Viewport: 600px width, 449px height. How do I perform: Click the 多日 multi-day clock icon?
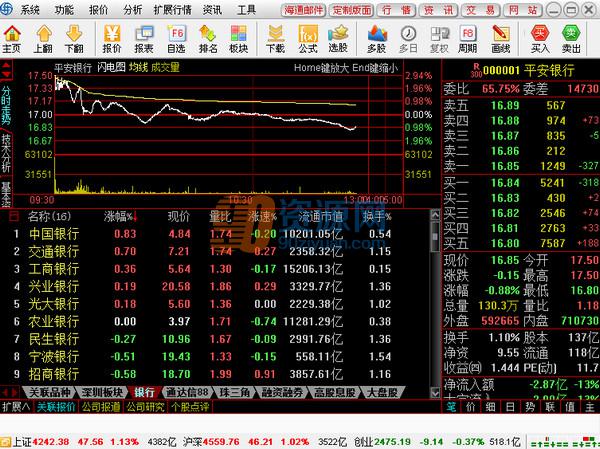(408, 39)
